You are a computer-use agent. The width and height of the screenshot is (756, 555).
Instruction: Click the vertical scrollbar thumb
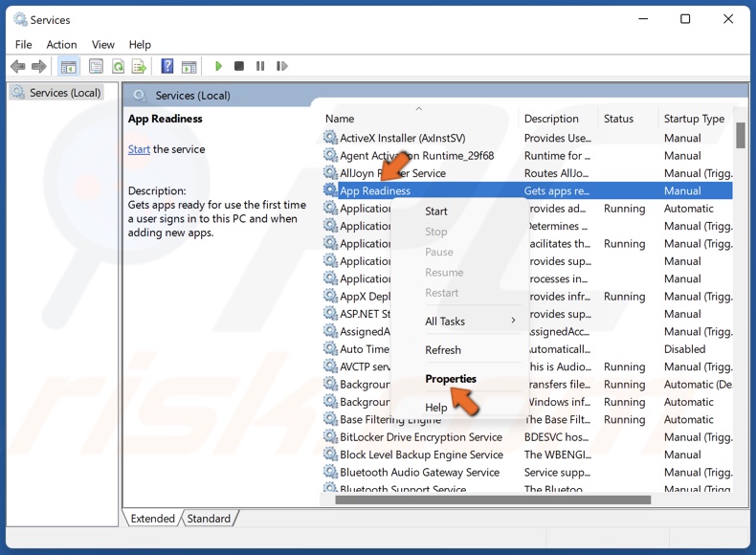coord(741,136)
